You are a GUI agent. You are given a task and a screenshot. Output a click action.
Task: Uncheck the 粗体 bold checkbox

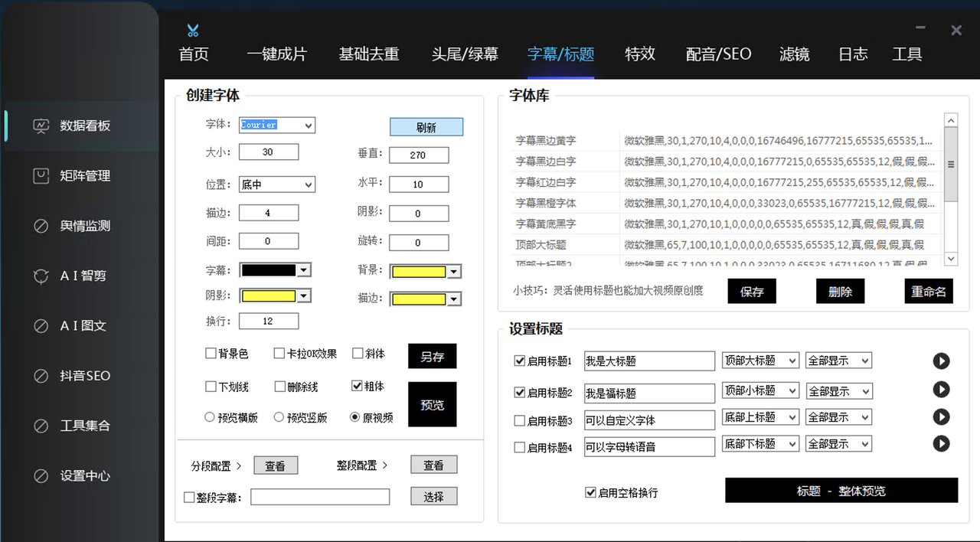tap(357, 387)
